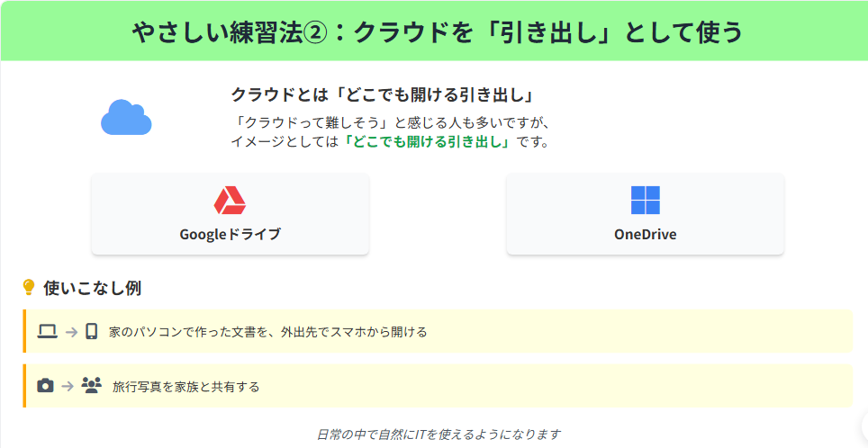Select the Googleドライブ card

[x=230, y=214]
